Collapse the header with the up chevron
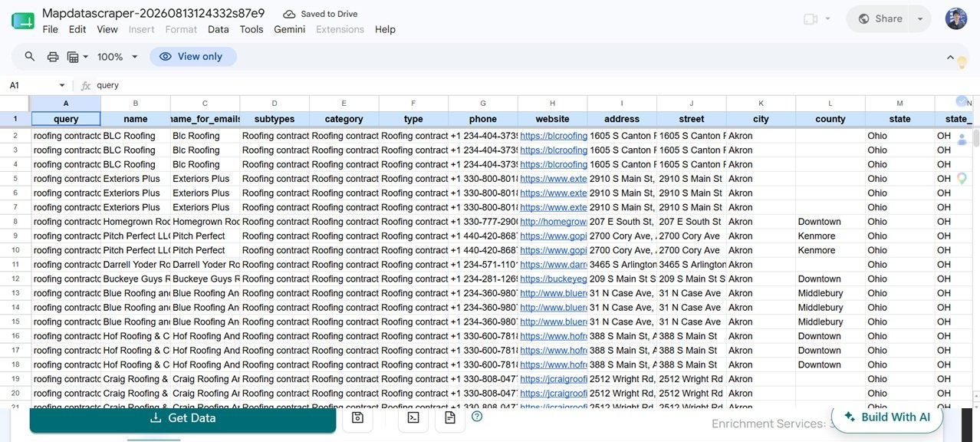This screenshot has width=980, height=442. (x=950, y=57)
